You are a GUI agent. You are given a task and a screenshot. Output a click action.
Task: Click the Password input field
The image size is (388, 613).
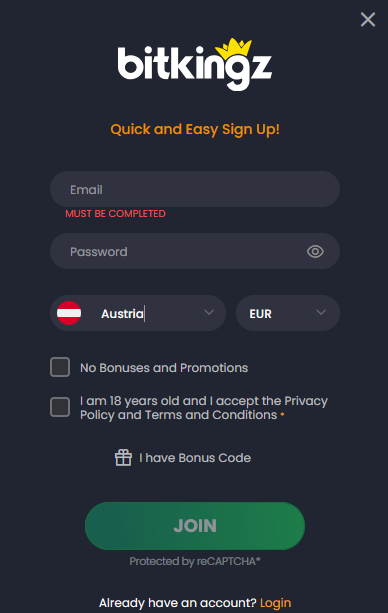(195, 251)
